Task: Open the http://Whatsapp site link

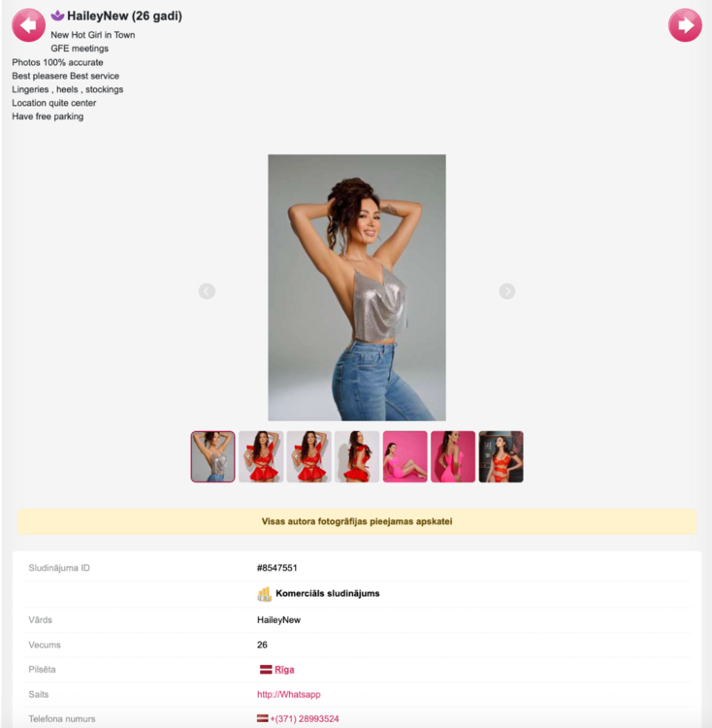Action: pos(288,694)
